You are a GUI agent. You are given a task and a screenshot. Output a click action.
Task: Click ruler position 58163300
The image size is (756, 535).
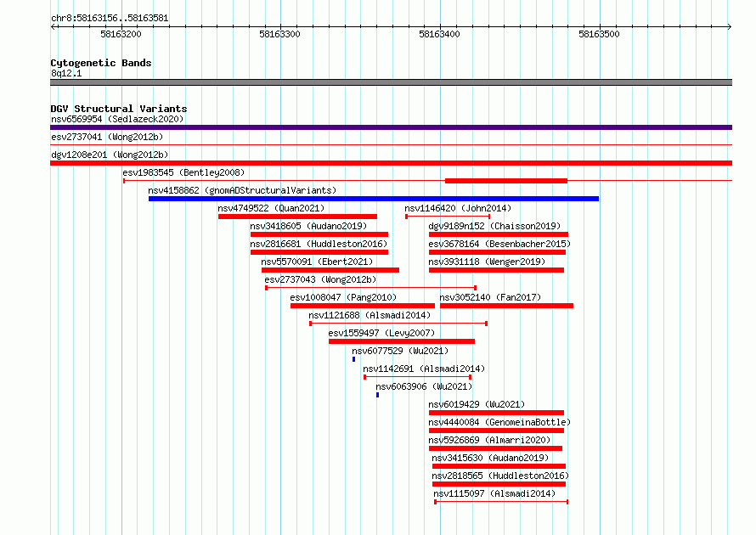pos(279,34)
